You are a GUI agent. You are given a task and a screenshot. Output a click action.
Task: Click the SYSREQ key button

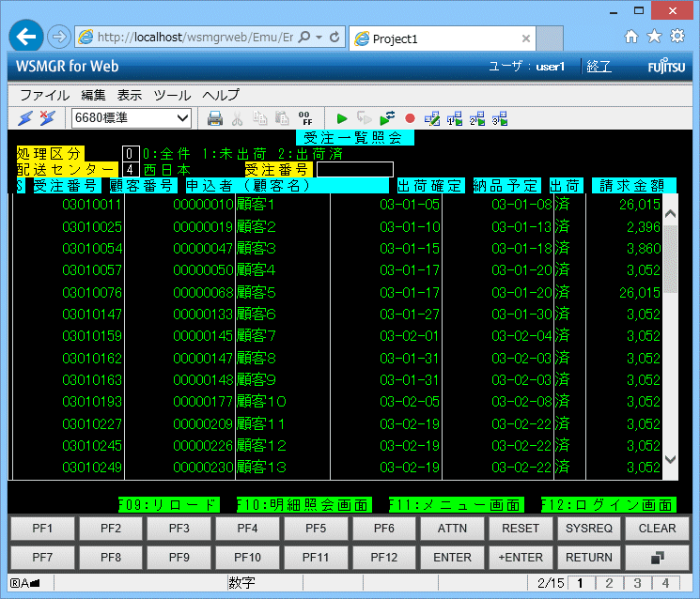pos(589,529)
